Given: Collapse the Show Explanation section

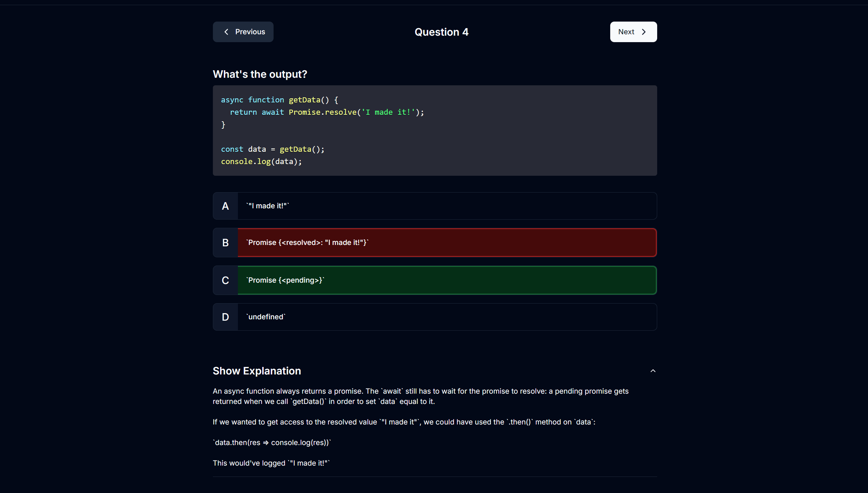Looking at the screenshot, I should [435, 371].
